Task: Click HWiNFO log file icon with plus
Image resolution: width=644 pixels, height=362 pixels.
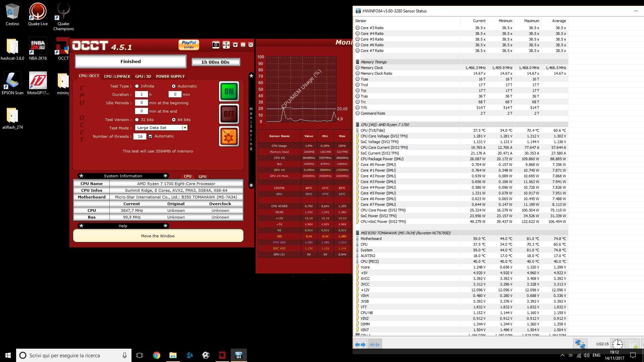Action: (633, 344)
